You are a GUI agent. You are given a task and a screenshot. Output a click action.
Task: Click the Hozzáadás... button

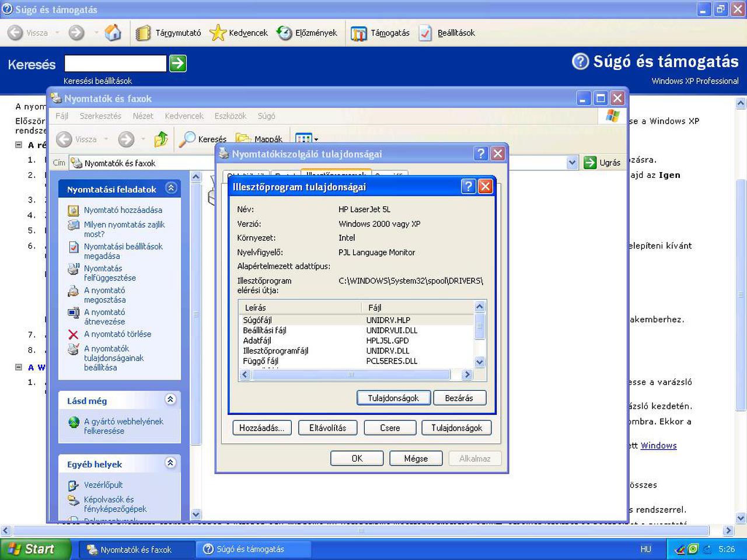(262, 428)
